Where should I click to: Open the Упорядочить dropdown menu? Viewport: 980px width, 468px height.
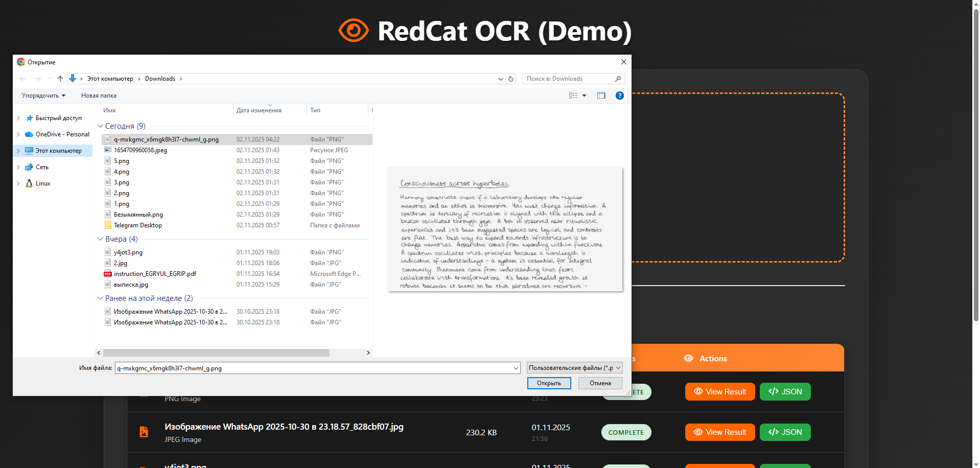[x=43, y=96]
